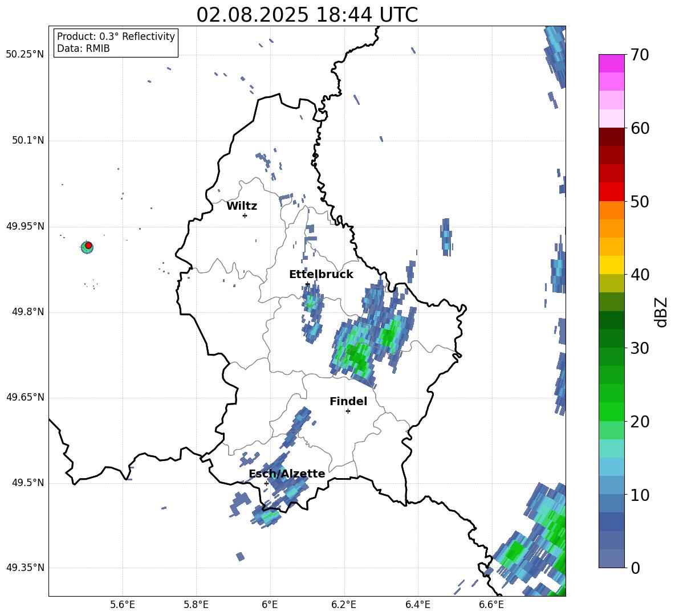Click the 49.95°N latitude tick label

tap(25, 226)
